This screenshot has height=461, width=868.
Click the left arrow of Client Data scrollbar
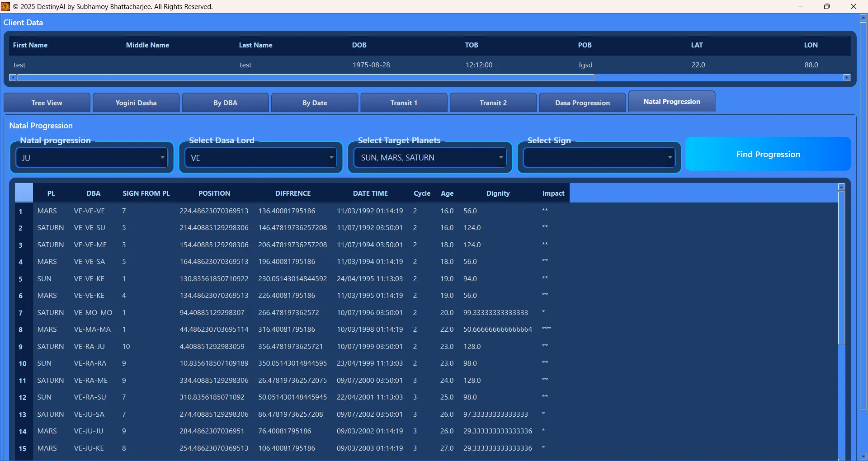coord(12,77)
